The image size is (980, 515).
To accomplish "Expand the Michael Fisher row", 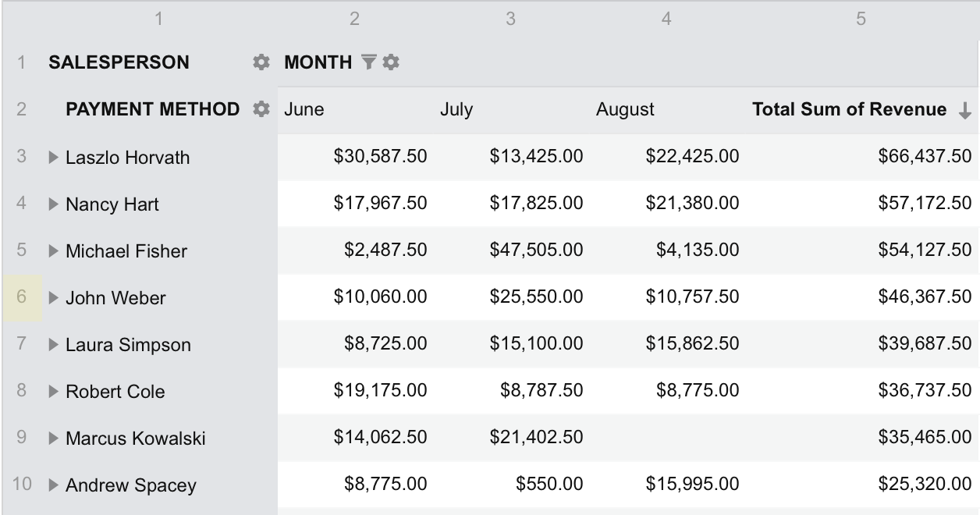I will tap(53, 251).
